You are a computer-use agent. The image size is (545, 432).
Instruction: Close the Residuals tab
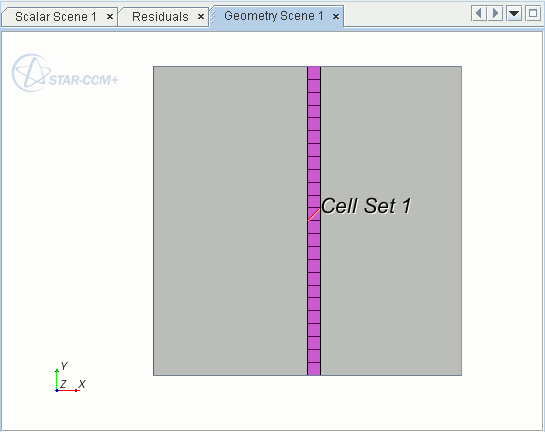click(201, 17)
